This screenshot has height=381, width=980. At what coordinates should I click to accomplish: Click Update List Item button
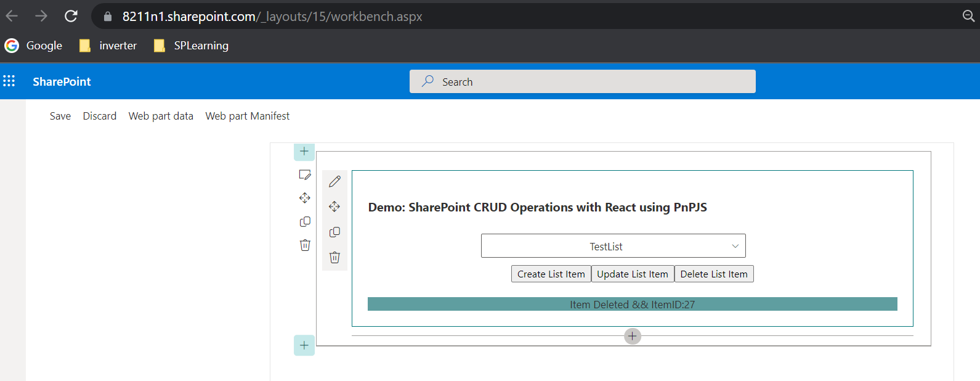[633, 274]
